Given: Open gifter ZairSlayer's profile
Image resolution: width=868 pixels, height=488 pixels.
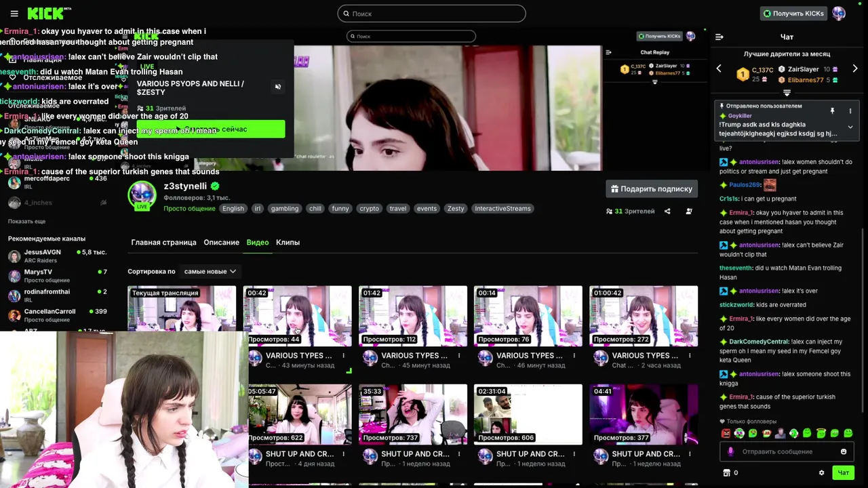Looking at the screenshot, I should click(804, 69).
